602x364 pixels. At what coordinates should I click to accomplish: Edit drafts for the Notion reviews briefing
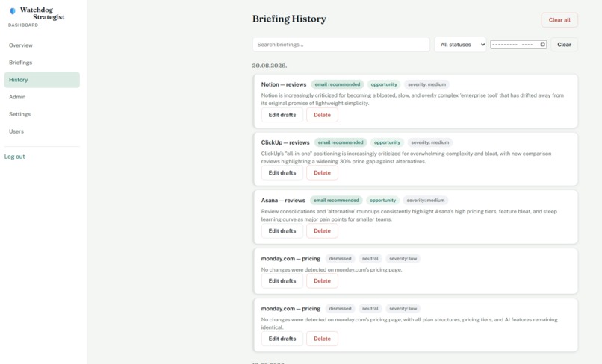coord(282,115)
